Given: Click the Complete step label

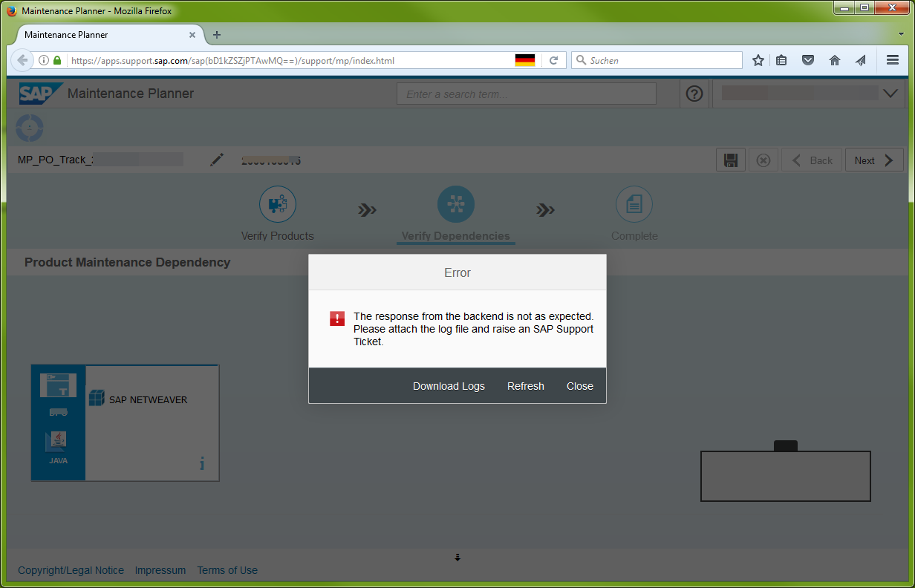Looking at the screenshot, I should tap(634, 236).
